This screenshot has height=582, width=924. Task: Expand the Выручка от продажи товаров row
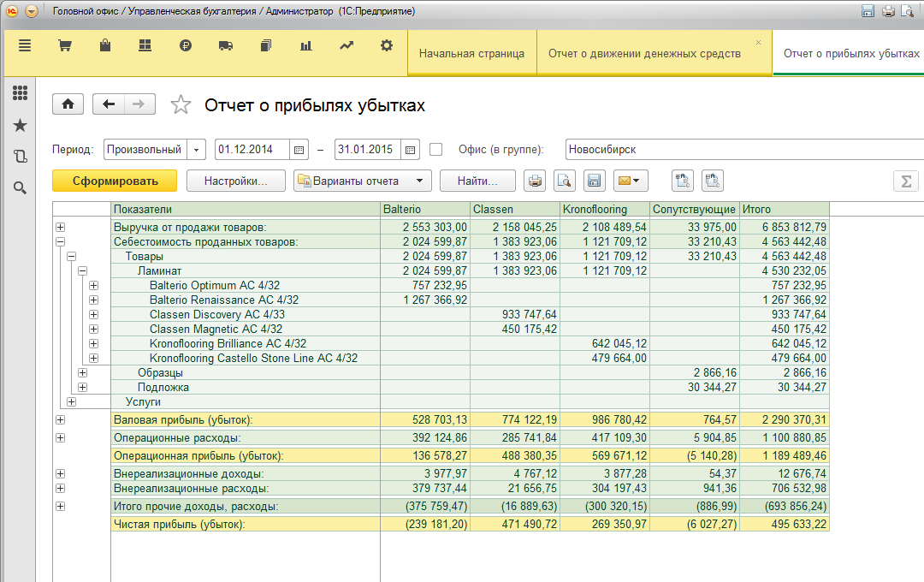coord(60,227)
